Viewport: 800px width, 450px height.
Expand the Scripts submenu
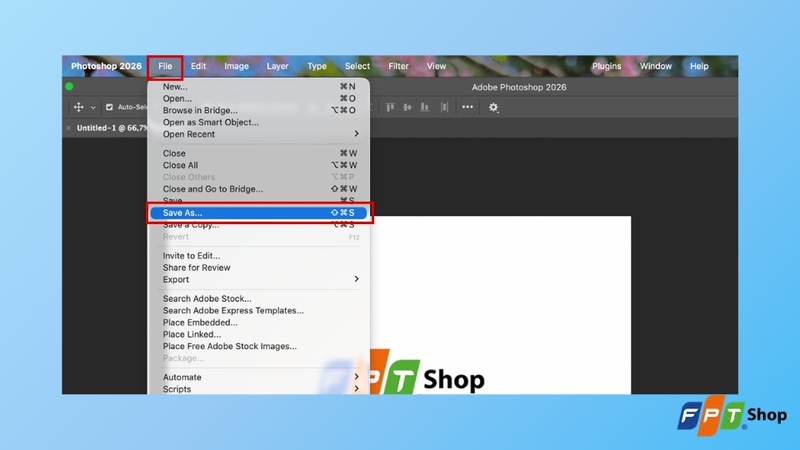point(259,389)
